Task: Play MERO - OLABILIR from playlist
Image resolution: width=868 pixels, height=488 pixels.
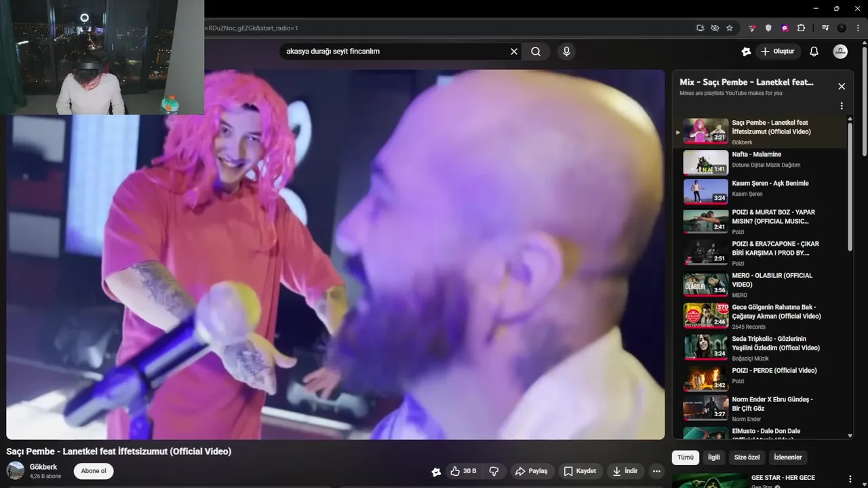Action: [761, 285]
